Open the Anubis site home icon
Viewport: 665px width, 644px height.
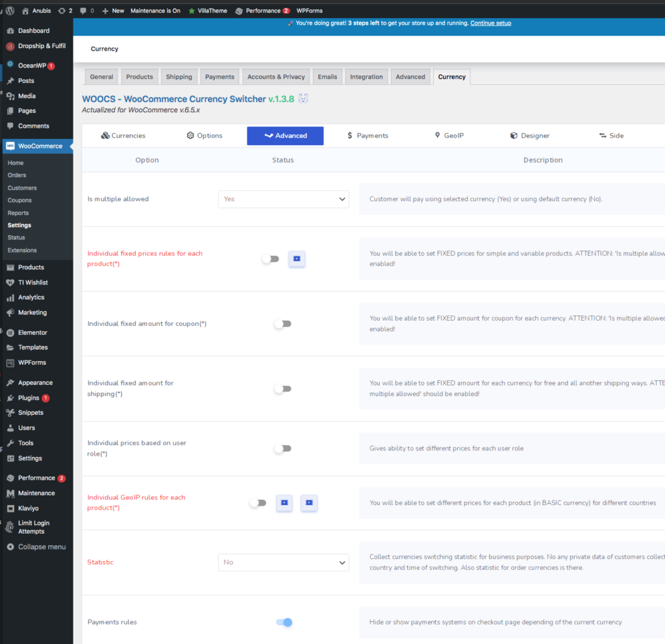(25, 10)
